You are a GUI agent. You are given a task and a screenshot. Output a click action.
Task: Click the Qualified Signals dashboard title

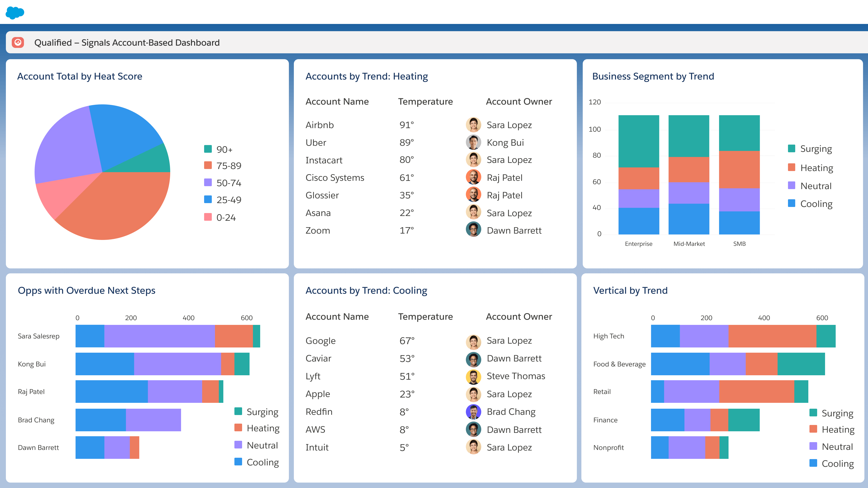point(127,43)
